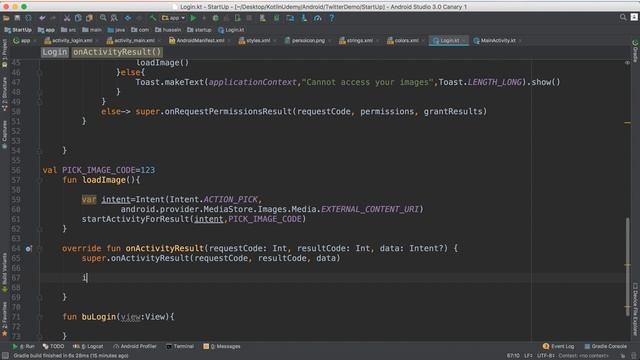Collapse the buLogin function on line 71
640x360 pixels.
pyautogui.click(x=40, y=317)
